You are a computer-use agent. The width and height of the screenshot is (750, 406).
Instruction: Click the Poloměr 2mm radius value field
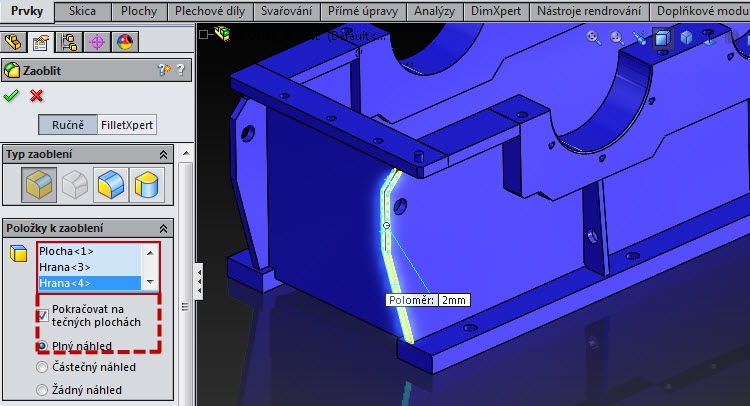click(452, 300)
